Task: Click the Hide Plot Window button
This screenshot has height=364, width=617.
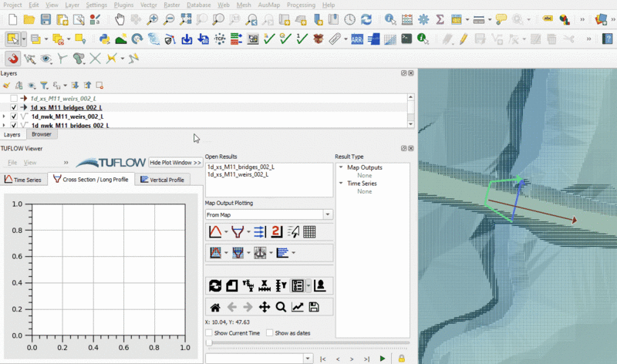Action: tap(175, 163)
